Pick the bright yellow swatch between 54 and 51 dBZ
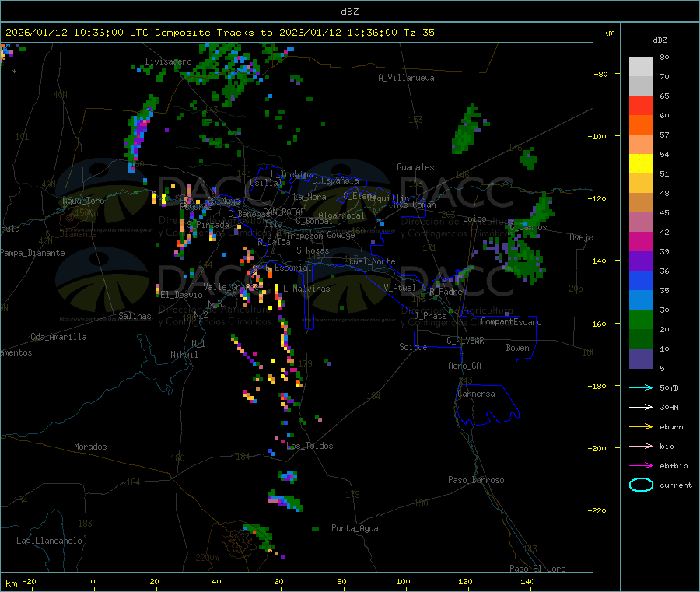This screenshot has height=592, width=700. (x=641, y=164)
